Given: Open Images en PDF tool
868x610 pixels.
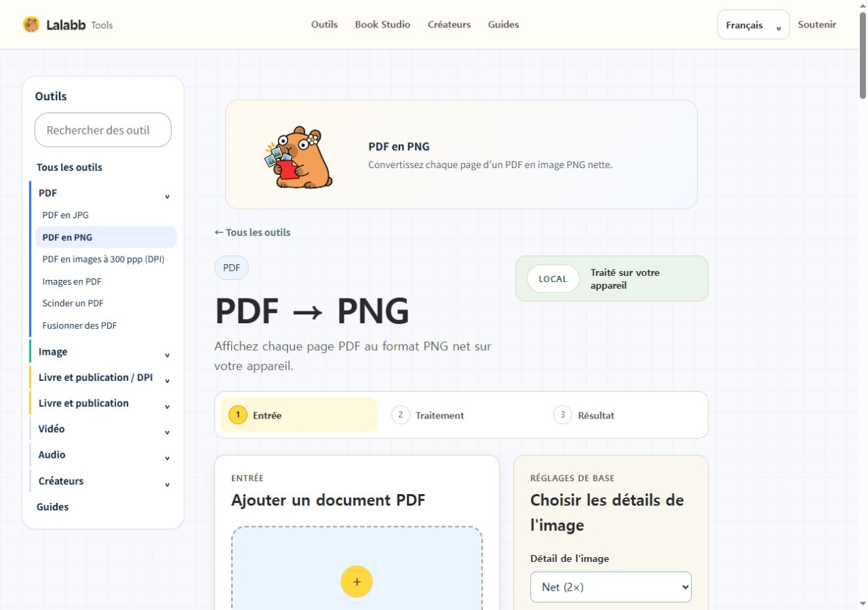Looking at the screenshot, I should 106,281.
